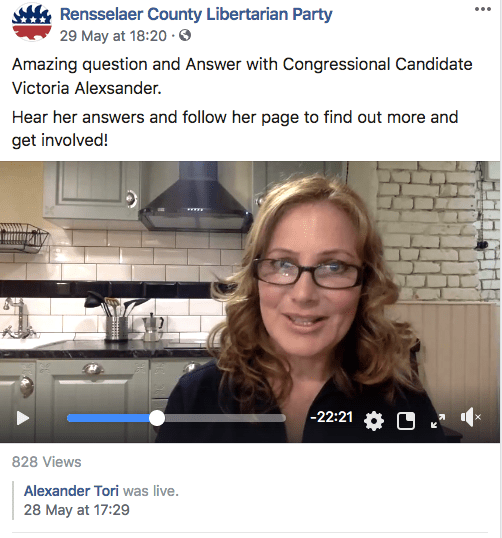
Task: Open Rensselaer County Libertarian Party page
Action: point(196,15)
